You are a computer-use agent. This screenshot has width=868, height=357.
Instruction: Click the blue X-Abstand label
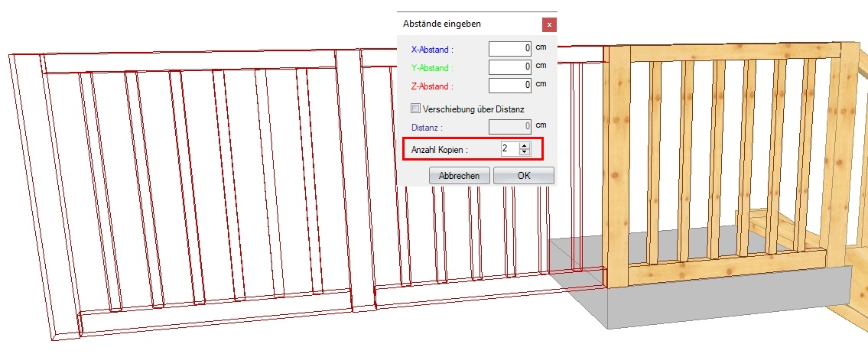point(432,50)
